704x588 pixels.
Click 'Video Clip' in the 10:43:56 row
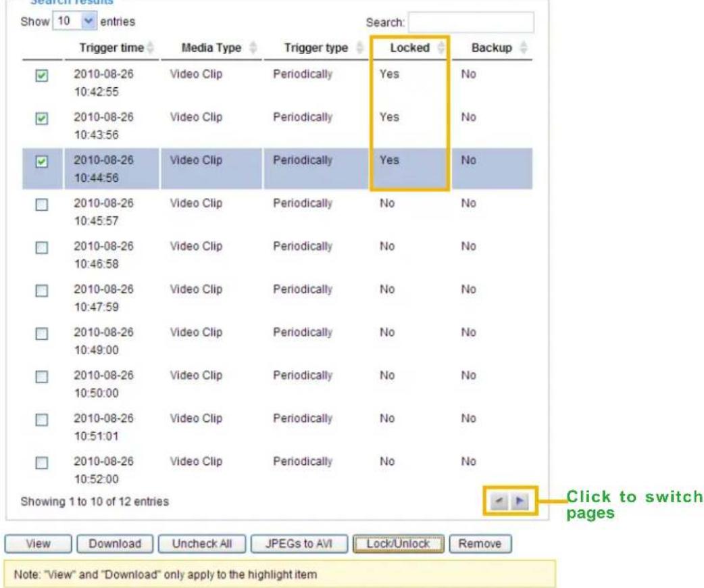[x=196, y=117]
